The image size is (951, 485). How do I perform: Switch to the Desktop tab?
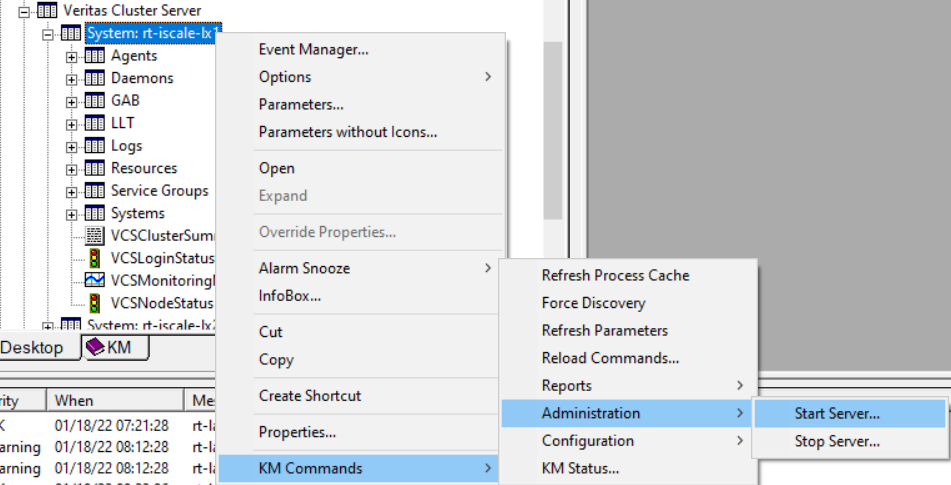pos(32,348)
